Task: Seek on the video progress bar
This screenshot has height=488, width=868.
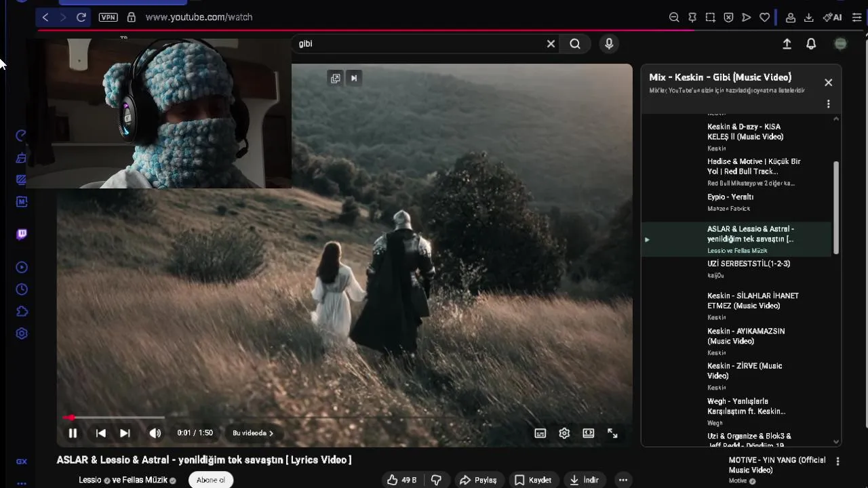Action: [344, 418]
